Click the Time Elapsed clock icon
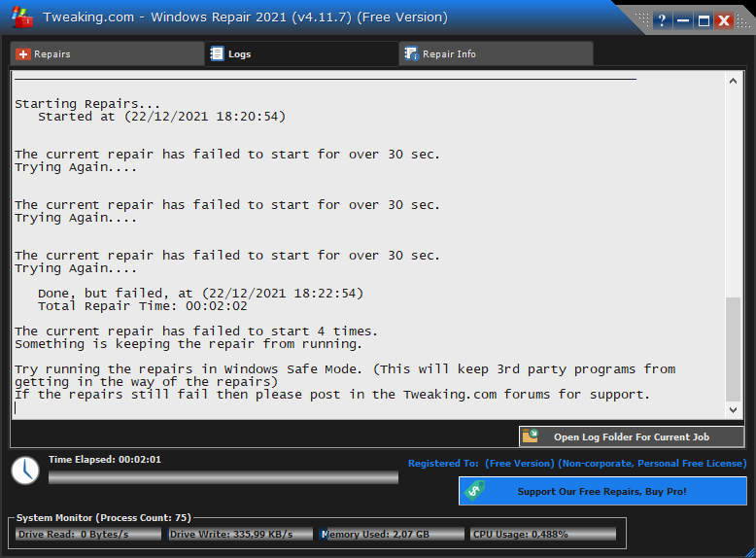This screenshot has height=558, width=756. click(25, 470)
